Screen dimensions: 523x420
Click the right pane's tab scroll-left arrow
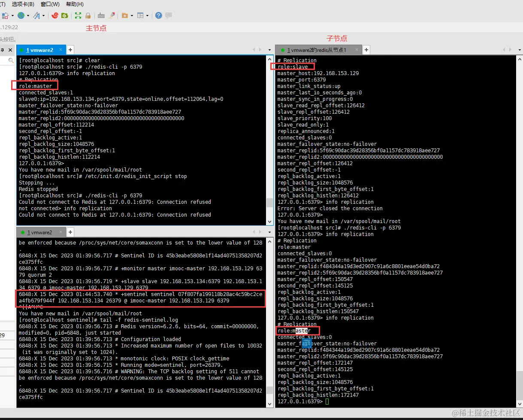click(504, 50)
